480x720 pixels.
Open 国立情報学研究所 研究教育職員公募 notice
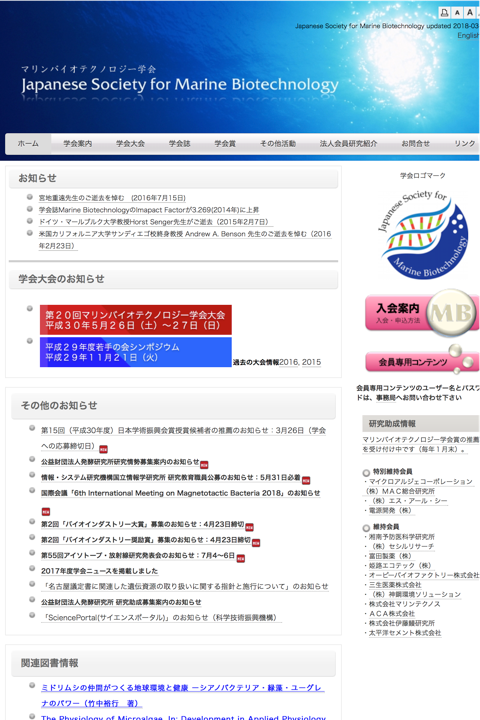[171, 478]
